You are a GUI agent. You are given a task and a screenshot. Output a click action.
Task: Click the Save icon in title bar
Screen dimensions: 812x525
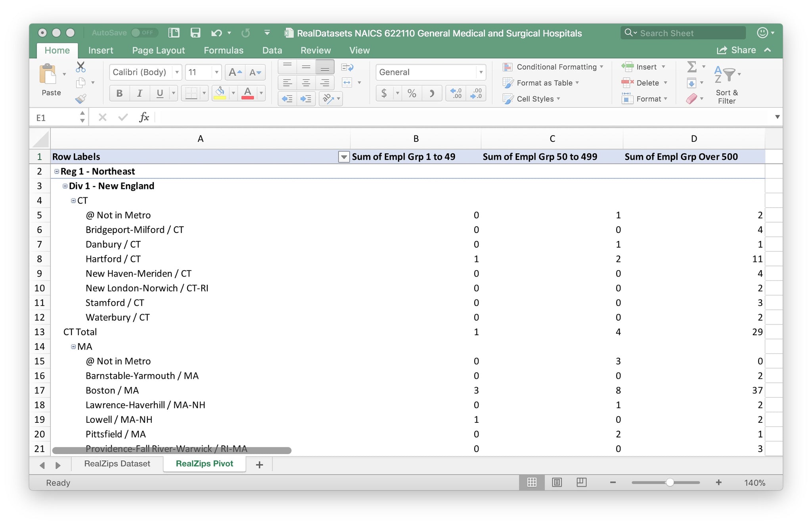(195, 33)
